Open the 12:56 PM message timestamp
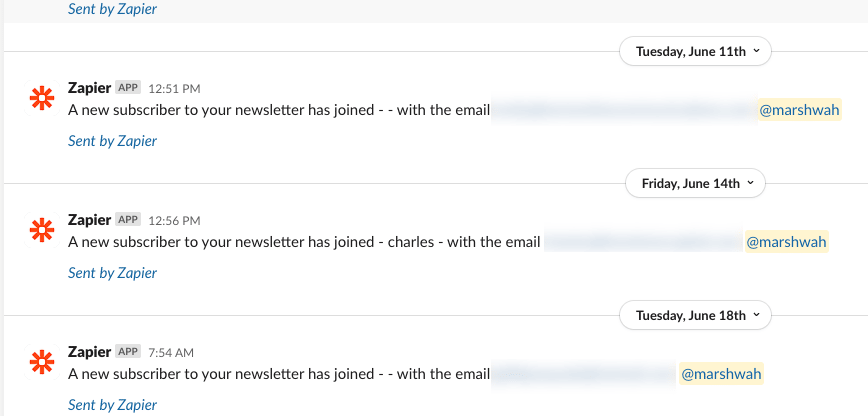 [174, 220]
